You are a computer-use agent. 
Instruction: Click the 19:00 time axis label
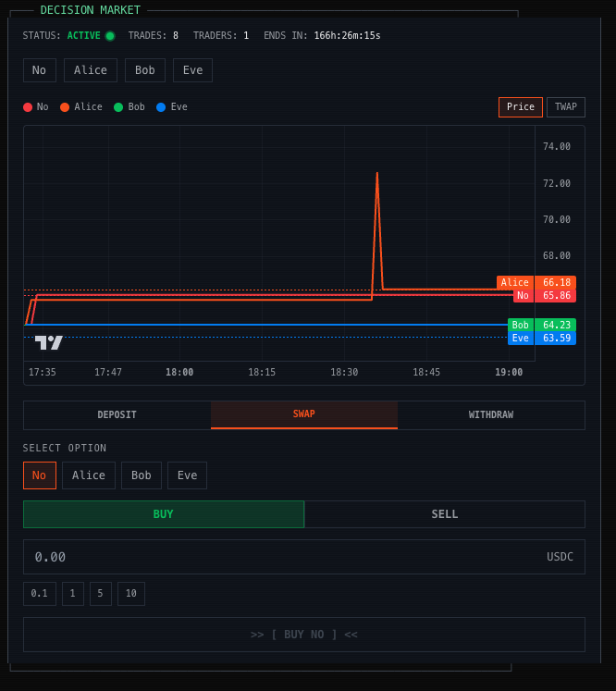(x=509, y=373)
